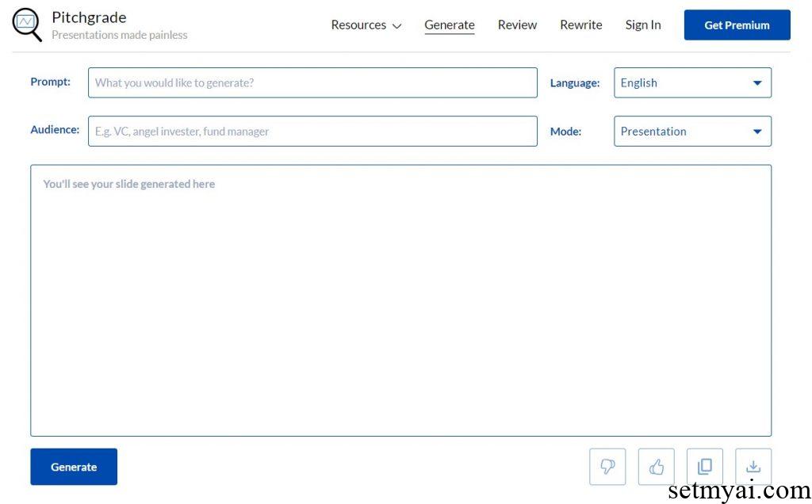This screenshot has height=504, width=812.
Task: Select the Resources menu item
Action: (x=358, y=25)
